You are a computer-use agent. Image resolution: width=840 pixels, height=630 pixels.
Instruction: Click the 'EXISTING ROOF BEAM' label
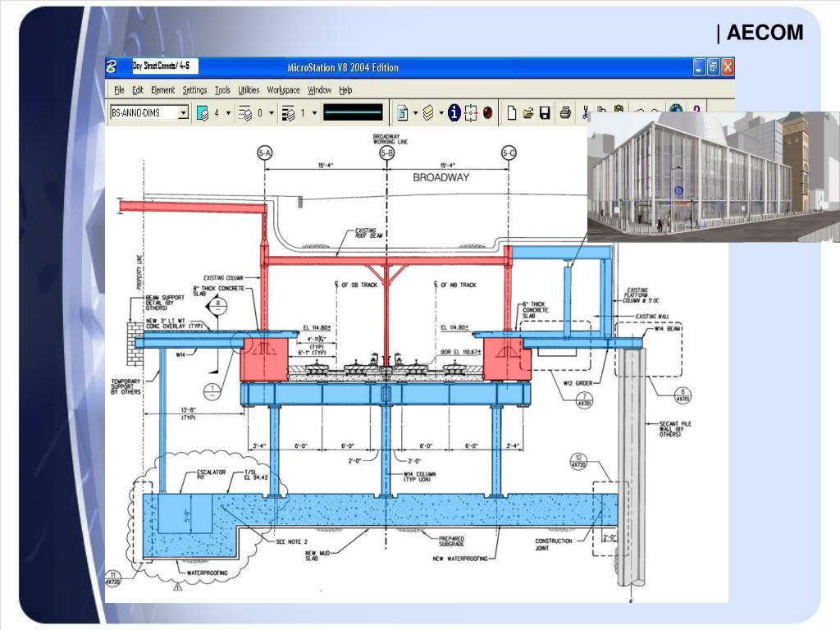coord(368,233)
